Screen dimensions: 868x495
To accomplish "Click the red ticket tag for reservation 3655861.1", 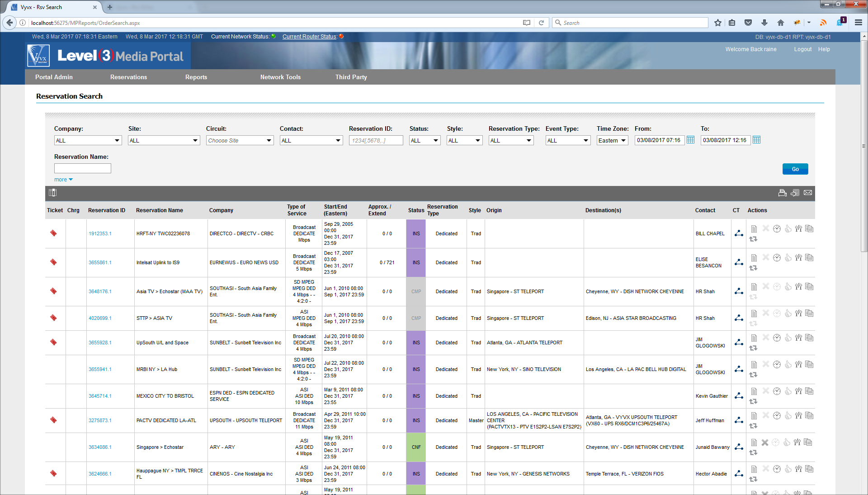I will (53, 262).
